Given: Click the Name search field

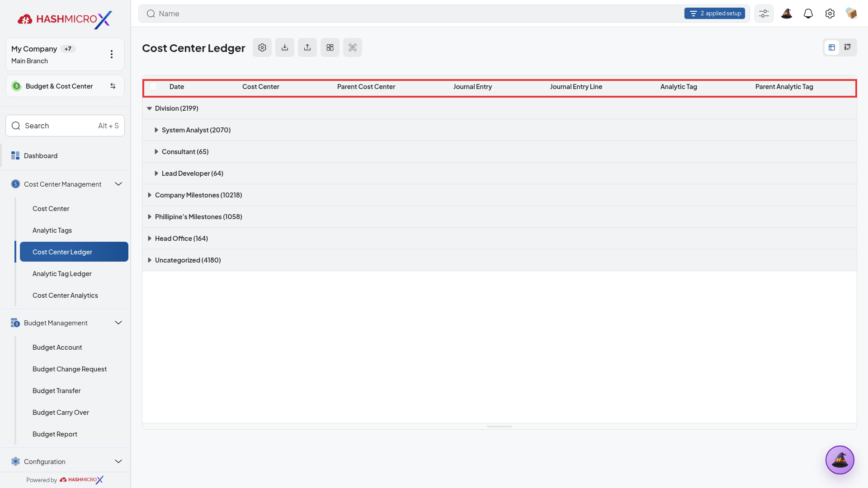Looking at the screenshot, I should coord(411,14).
